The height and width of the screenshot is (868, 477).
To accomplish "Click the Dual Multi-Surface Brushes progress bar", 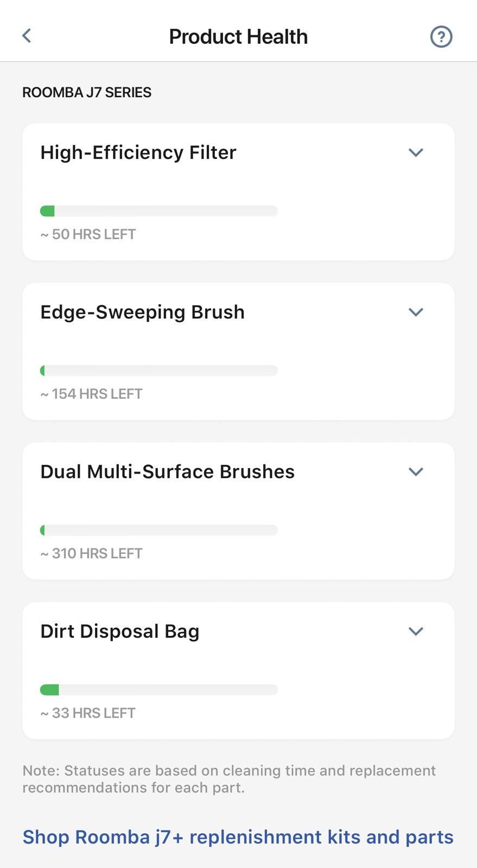I will click(x=159, y=530).
